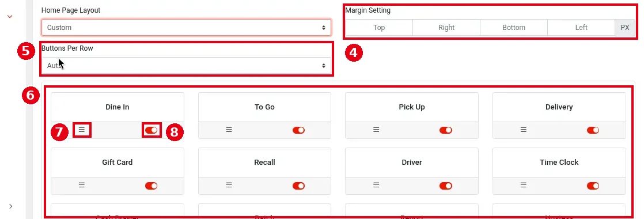
Task: Click the PX unit label
Action: point(624,28)
